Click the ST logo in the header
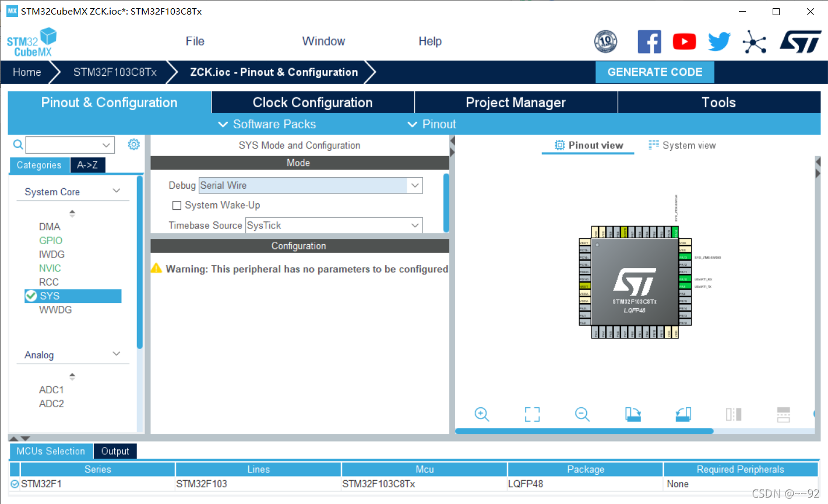The image size is (828, 504). tap(801, 42)
